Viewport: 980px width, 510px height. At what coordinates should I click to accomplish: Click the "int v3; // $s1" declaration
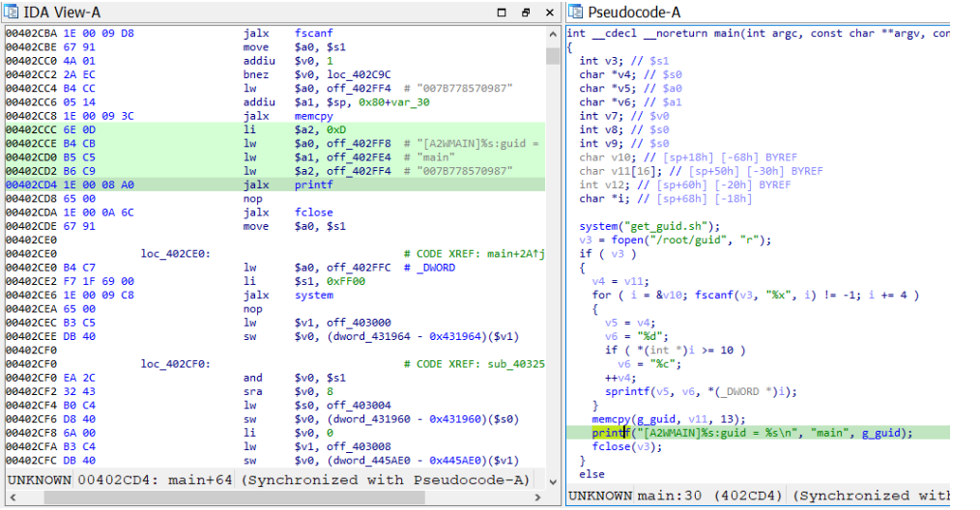click(623, 61)
